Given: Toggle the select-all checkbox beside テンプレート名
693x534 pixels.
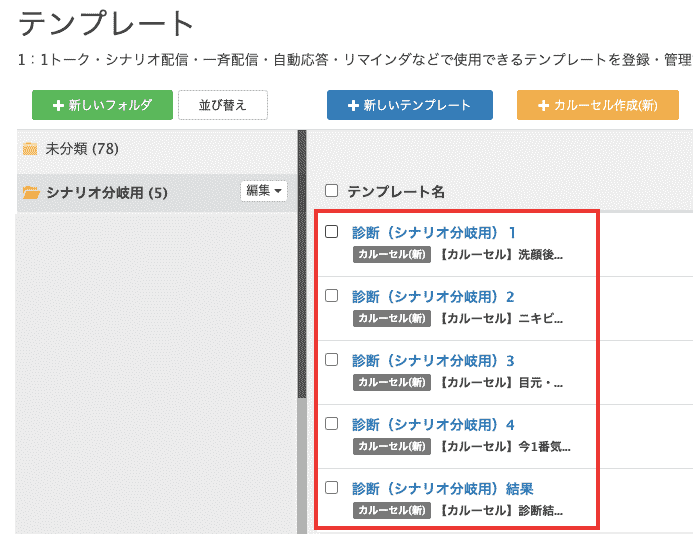Looking at the screenshot, I should coord(332,191).
